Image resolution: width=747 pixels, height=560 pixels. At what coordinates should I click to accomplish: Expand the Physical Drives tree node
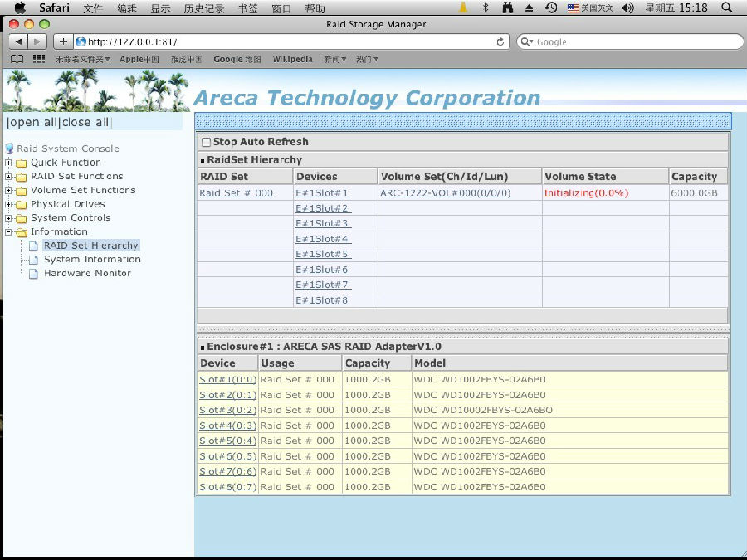point(8,204)
